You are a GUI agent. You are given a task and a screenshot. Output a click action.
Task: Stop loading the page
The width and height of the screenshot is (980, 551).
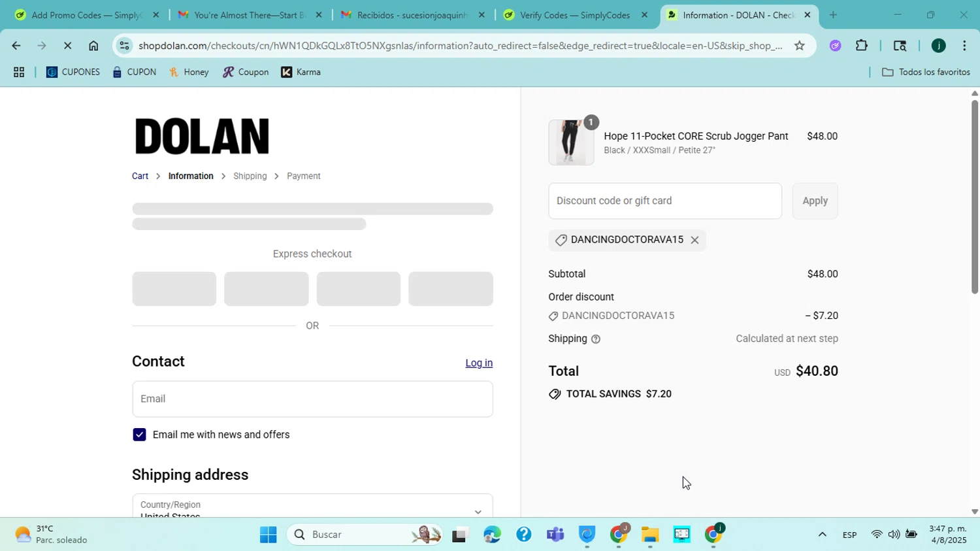click(x=67, y=46)
